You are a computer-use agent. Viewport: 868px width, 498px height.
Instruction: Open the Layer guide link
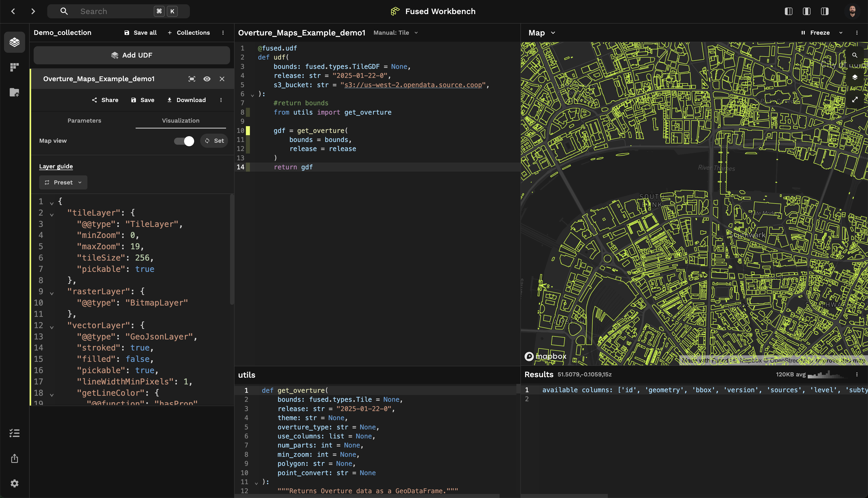pyautogui.click(x=56, y=167)
